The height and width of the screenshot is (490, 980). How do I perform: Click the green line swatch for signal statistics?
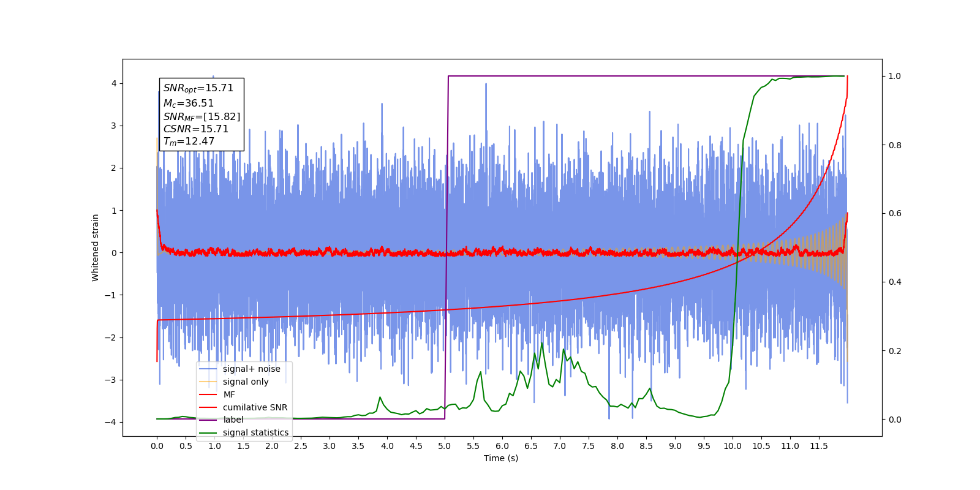point(208,433)
